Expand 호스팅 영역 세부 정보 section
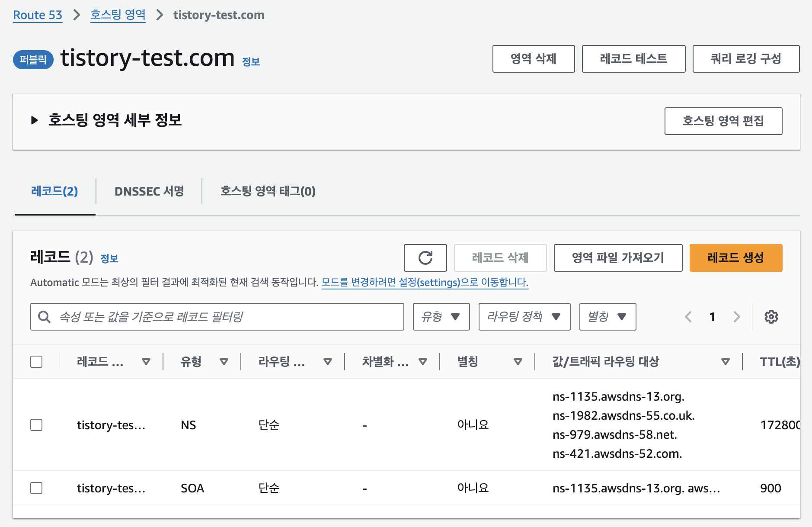 (x=35, y=120)
